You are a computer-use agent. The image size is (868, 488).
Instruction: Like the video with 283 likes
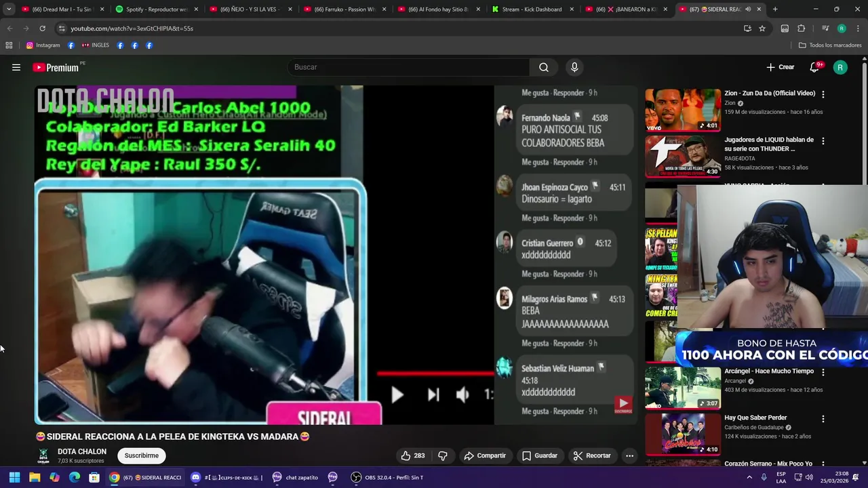point(414,455)
